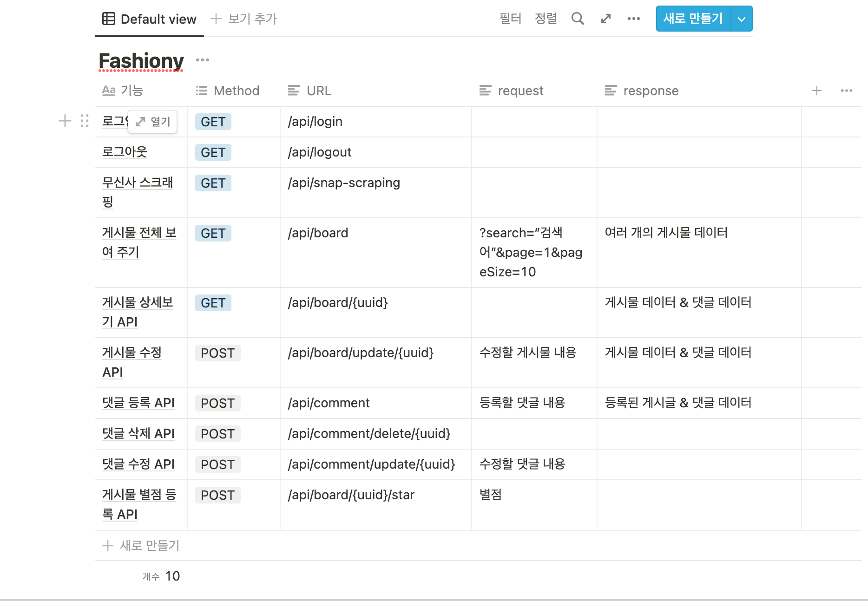Click GET tag in /api/login row
Viewport: 868px width, 601px height.
(213, 122)
